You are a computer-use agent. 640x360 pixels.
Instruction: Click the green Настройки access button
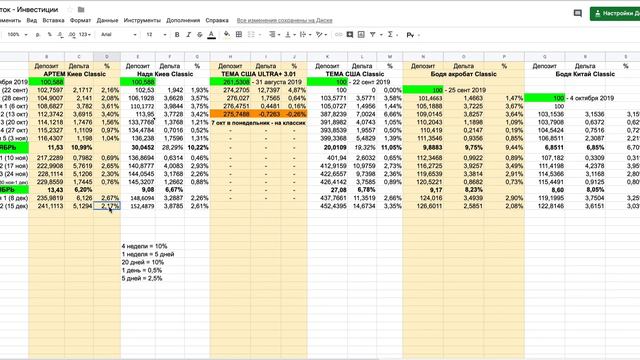coord(615,13)
